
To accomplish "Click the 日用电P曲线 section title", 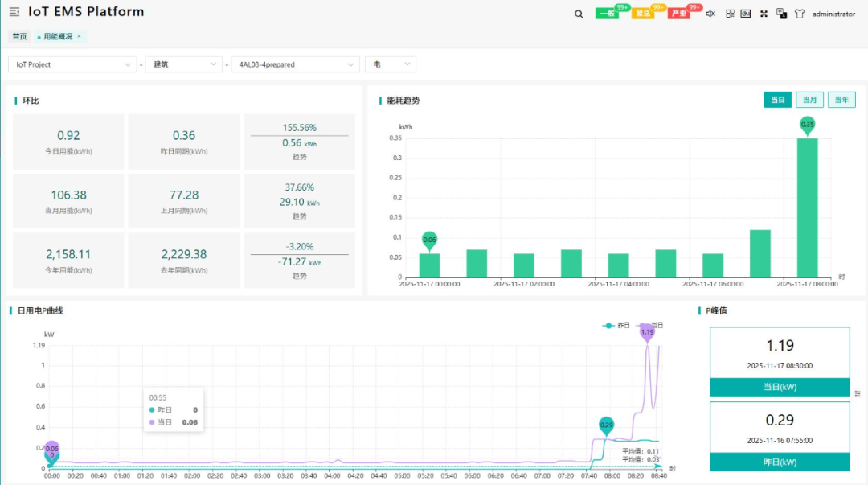I will click(40, 310).
